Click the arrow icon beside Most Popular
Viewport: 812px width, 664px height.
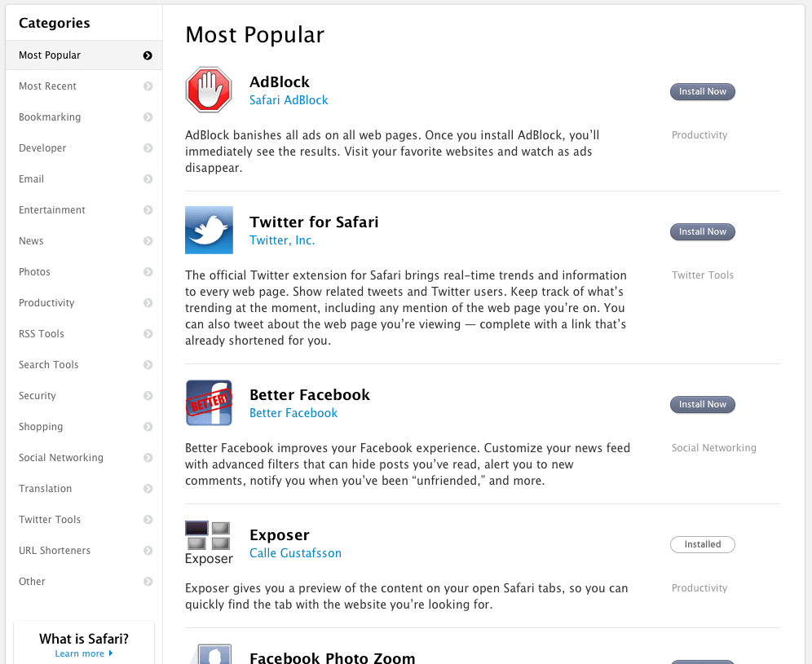click(x=148, y=55)
